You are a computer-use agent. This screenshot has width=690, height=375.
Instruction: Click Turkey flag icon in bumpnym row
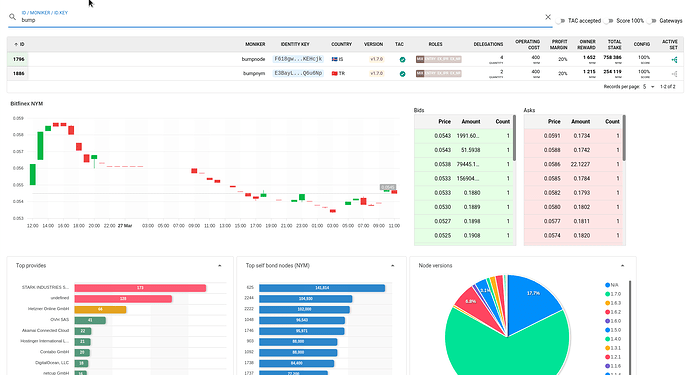coord(334,74)
